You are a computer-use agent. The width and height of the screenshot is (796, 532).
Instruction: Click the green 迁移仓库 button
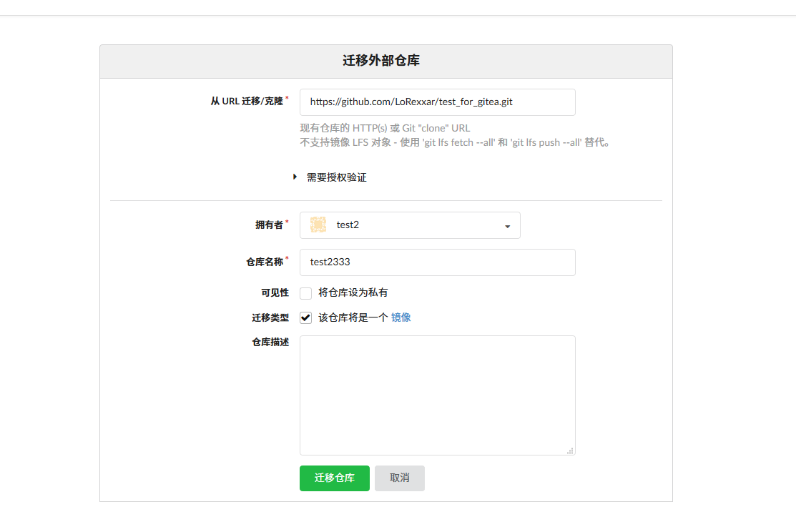point(335,478)
